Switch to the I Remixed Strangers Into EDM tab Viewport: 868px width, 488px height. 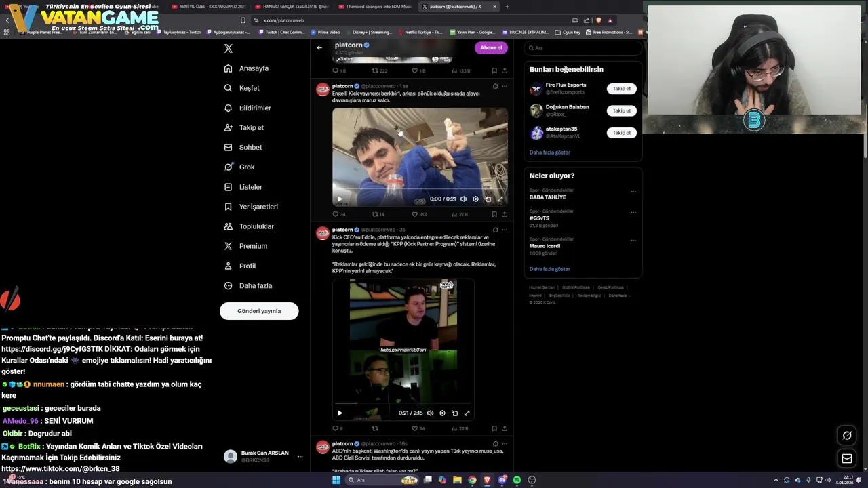[374, 7]
